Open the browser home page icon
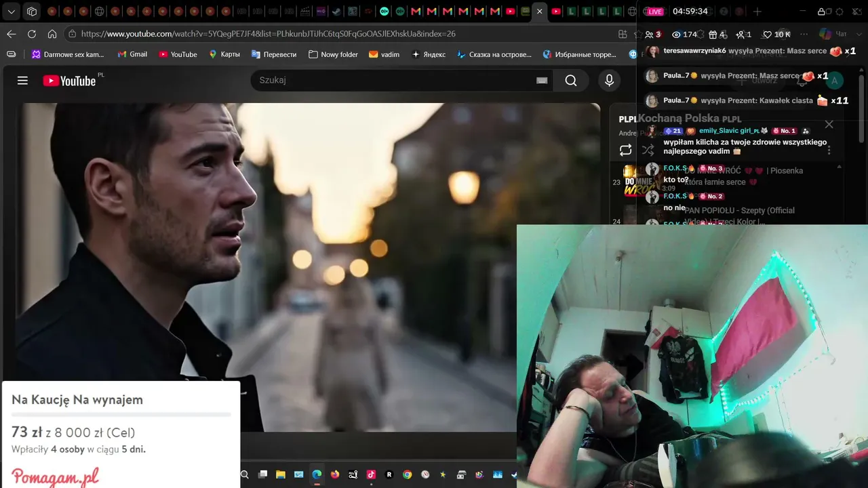868x488 pixels. [52, 34]
